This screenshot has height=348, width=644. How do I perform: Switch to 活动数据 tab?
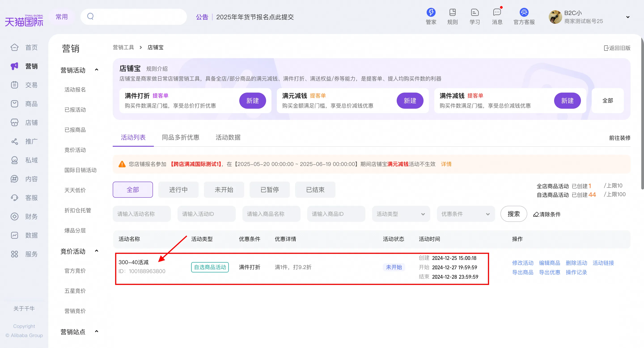coord(228,137)
